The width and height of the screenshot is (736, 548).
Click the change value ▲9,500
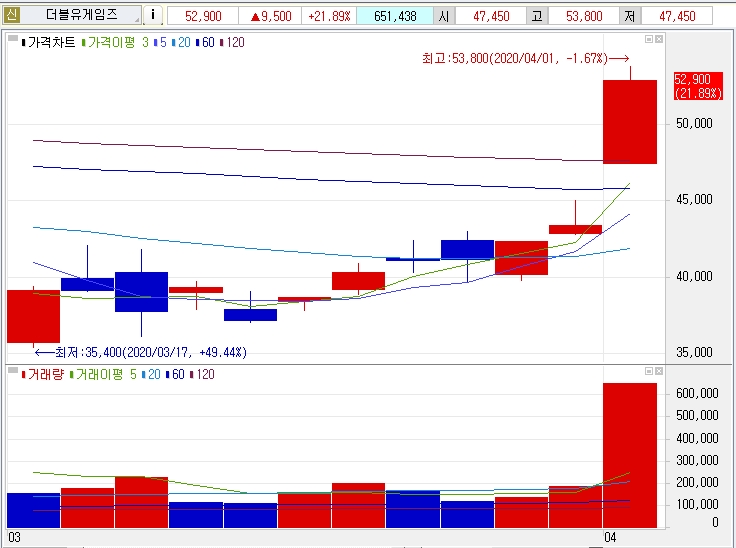[x=271, y=16]
